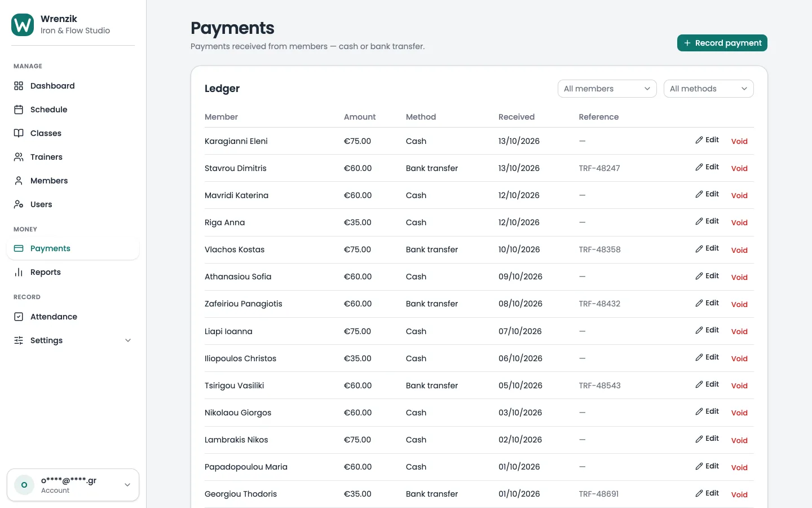Click the pencil icon in Vlachos Kostas's row

[x=699, y=248]
